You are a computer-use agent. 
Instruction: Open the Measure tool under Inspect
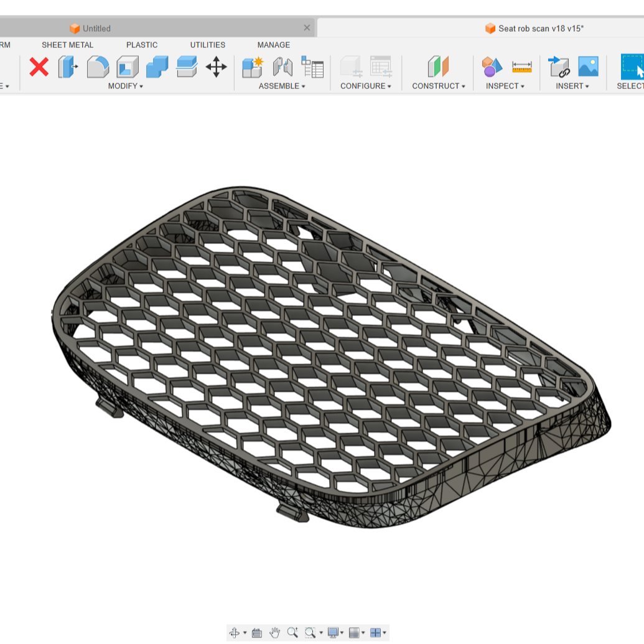pos(521,67)
